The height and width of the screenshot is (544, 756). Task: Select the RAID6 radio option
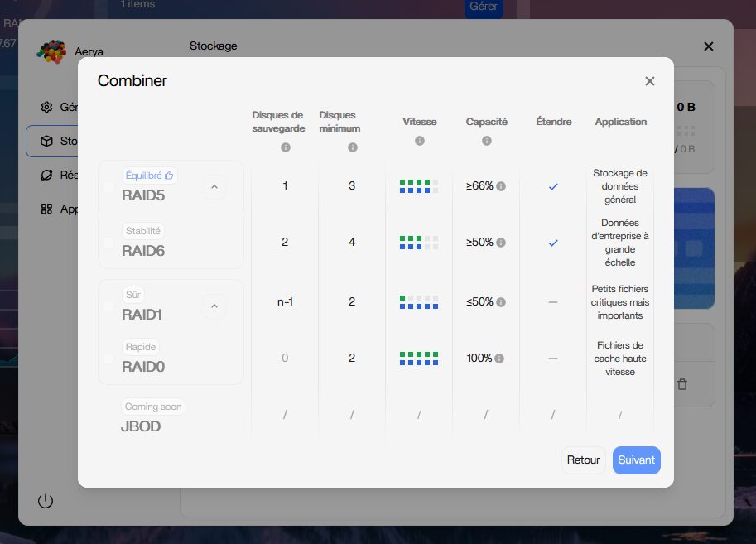[x=108, y=243]
